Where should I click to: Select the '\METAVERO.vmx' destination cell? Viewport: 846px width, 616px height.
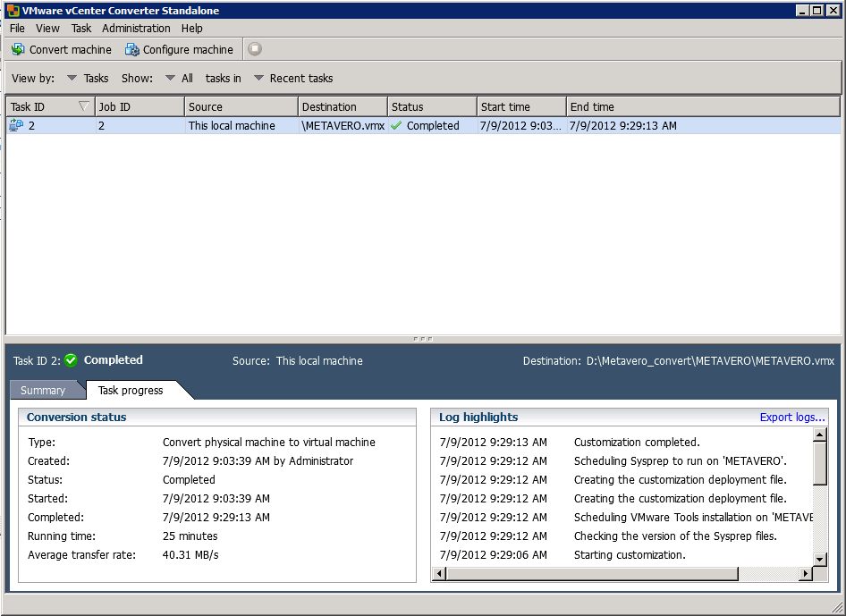click(x=343, y=126)
